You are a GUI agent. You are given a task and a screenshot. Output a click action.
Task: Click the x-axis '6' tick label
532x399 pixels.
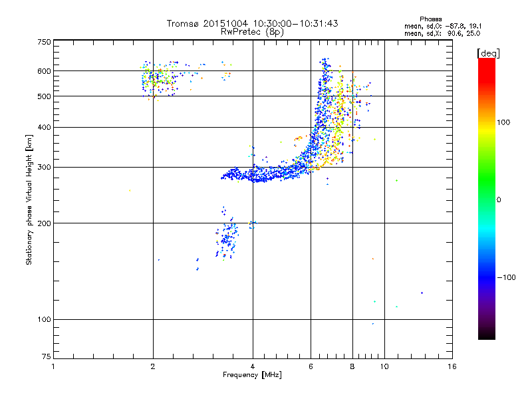click(x=311, y=366)
